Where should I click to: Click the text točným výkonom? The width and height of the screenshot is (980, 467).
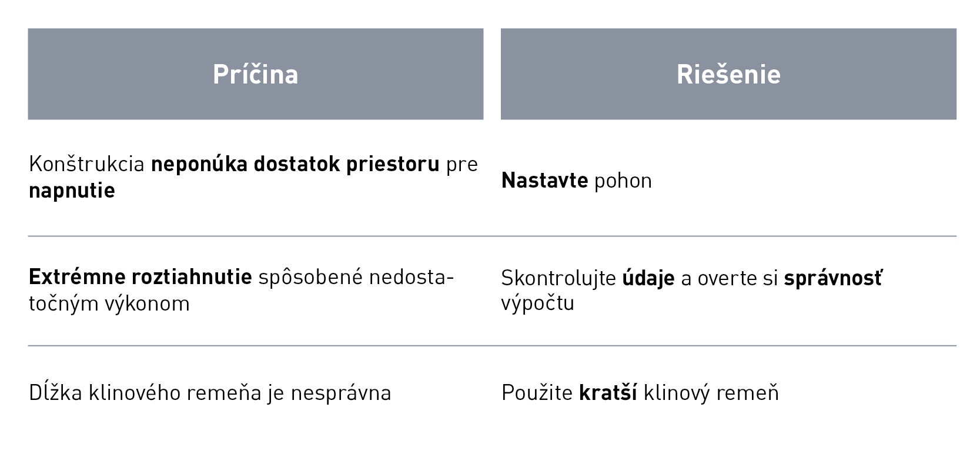pos(109,303)
